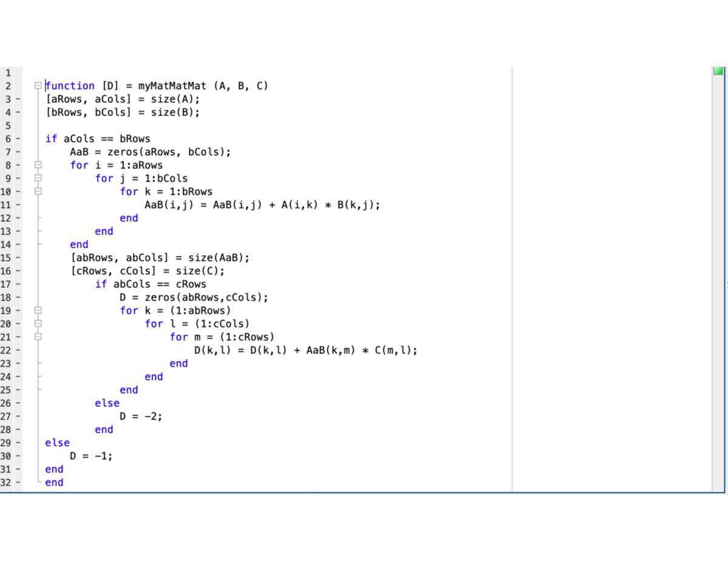
Task: Collapse the 'for m = (1:cRows)' loop
Action: 38,337
